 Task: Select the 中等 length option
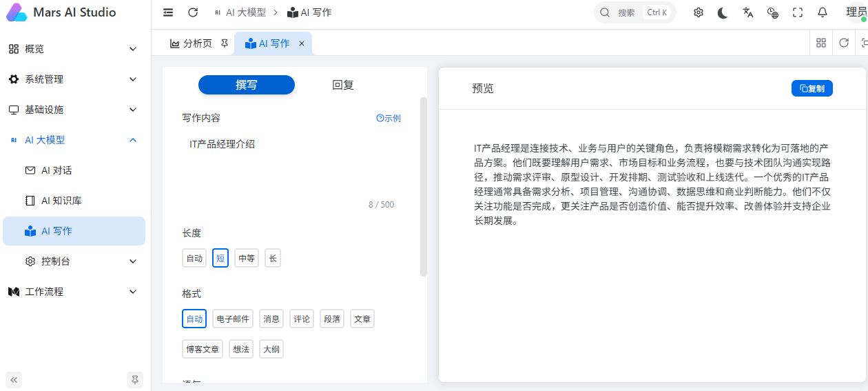247,258
